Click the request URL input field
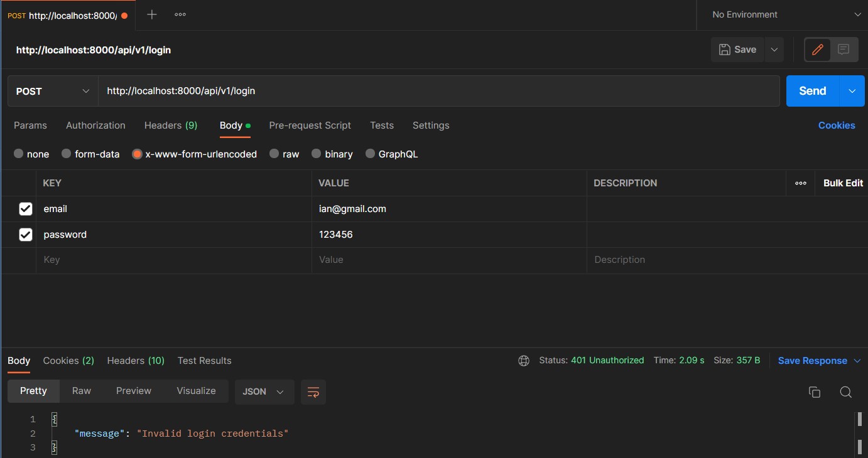The image size is (868, 458). click(438, 91)
